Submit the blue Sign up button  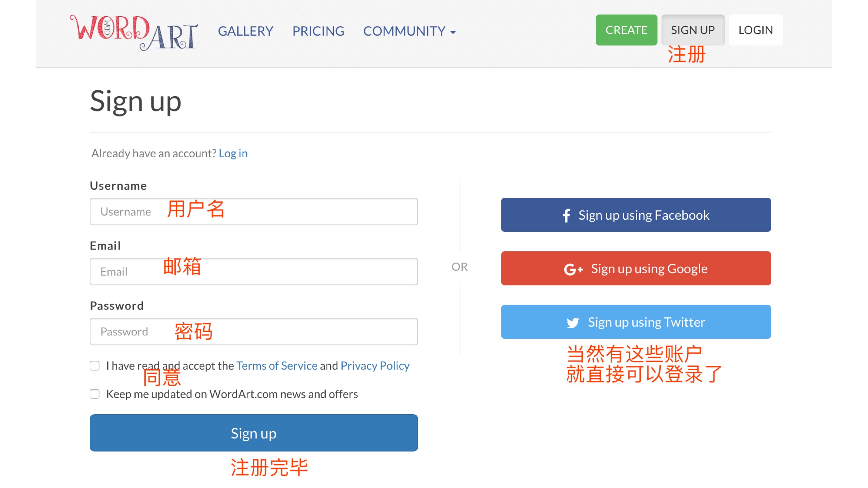[254, 433]
